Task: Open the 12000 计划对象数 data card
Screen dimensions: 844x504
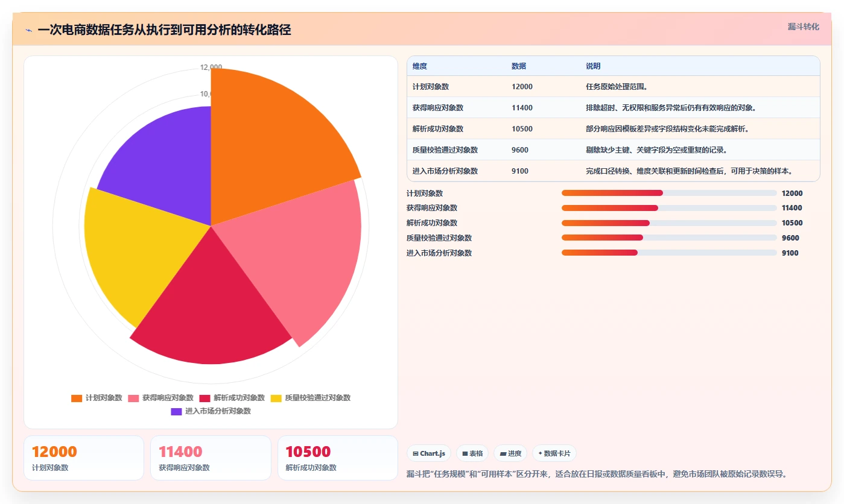Action: point(84,458)
